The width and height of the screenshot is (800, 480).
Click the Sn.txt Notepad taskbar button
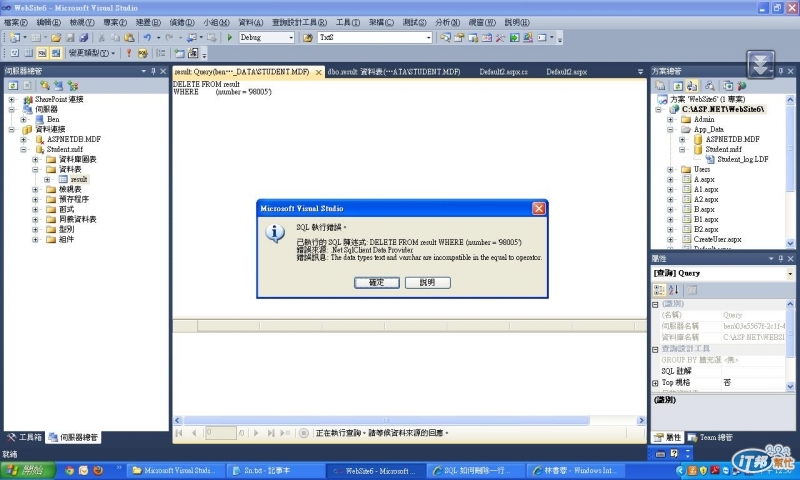276,470
